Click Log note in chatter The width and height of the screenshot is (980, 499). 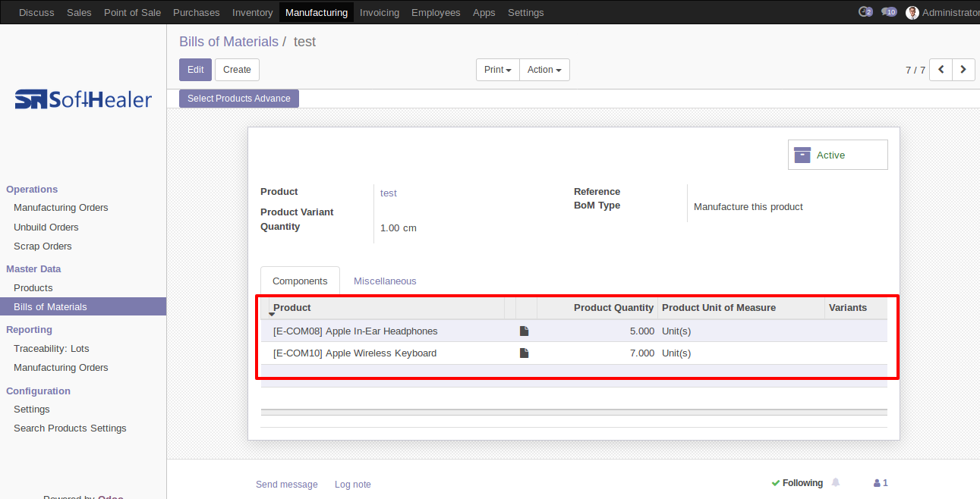pos(353,484)
